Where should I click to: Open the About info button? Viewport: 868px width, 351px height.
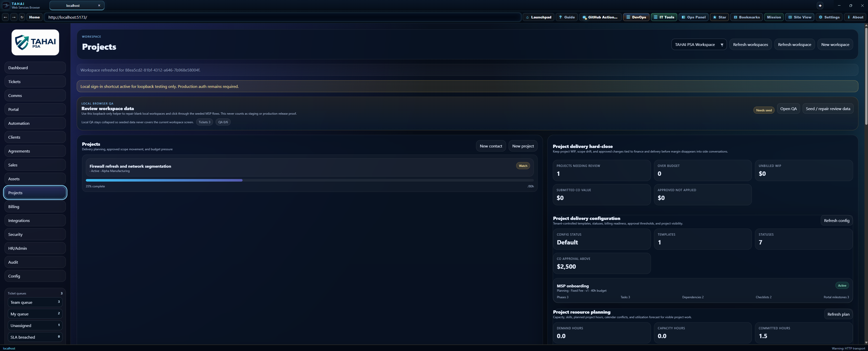[x=855, y=17]
